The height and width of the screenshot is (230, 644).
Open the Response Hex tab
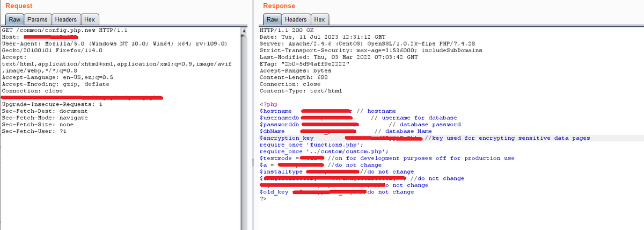tap(320, 19)
